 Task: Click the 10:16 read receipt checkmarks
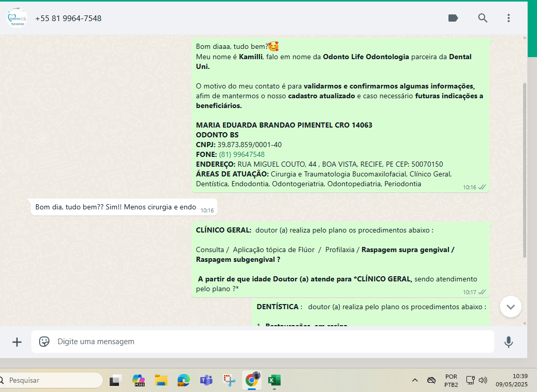482,187
